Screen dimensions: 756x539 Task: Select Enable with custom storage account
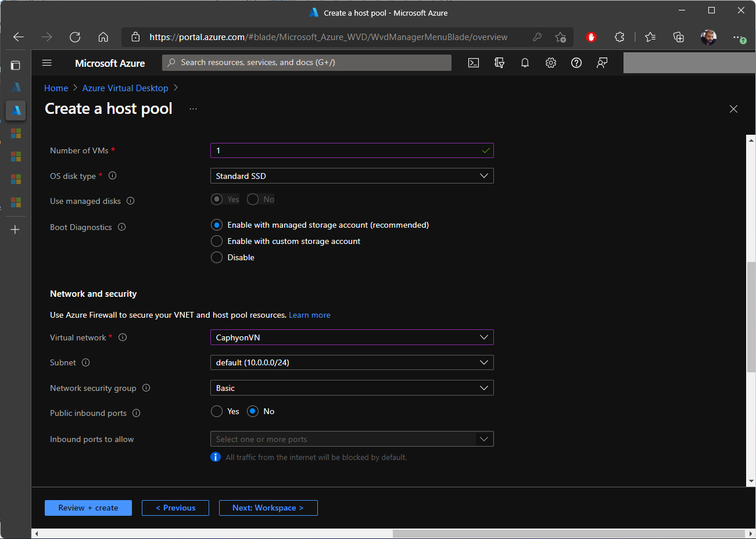pos(217,241)
